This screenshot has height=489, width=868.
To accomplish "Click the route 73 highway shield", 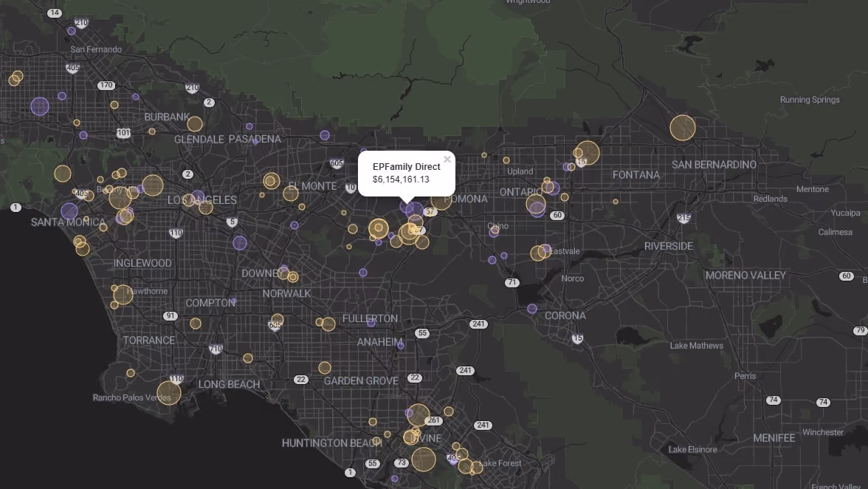I will click(402, 462).
